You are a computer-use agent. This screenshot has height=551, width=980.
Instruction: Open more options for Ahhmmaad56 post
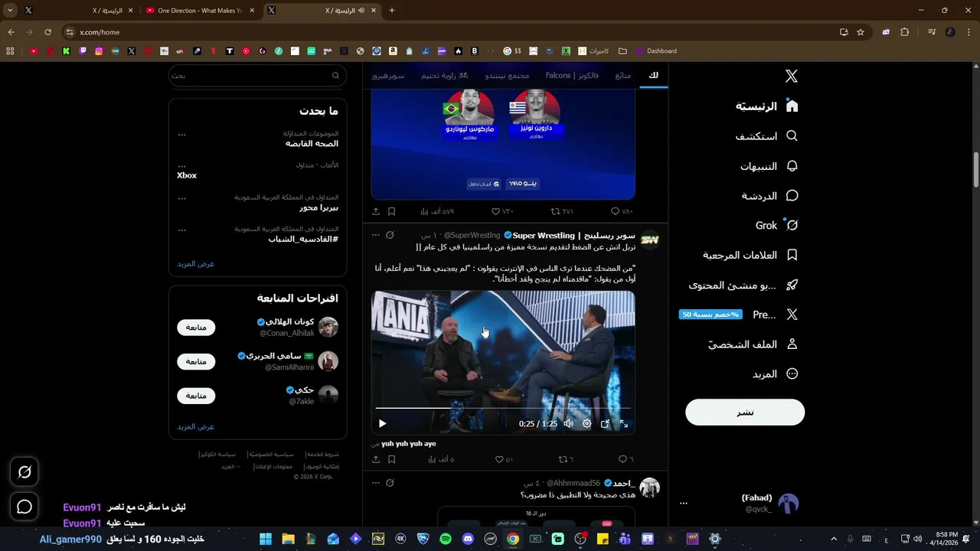[x=375, y=483]
